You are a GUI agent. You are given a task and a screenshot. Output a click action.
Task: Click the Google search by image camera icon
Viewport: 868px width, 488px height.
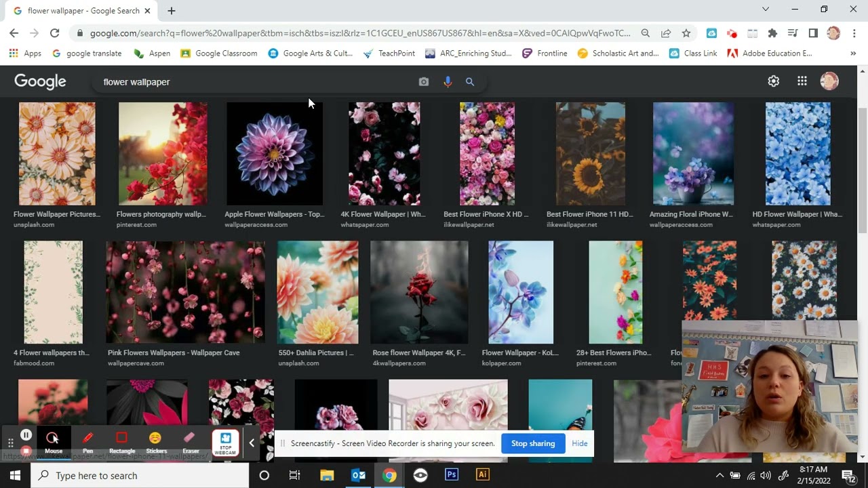coord(424,81)
